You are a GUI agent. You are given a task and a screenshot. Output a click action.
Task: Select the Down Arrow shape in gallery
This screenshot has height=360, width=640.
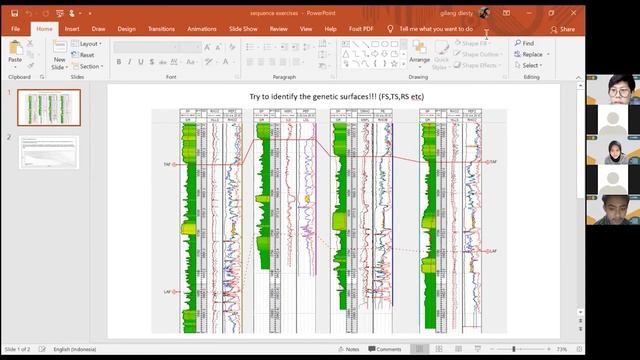[385, 54]
